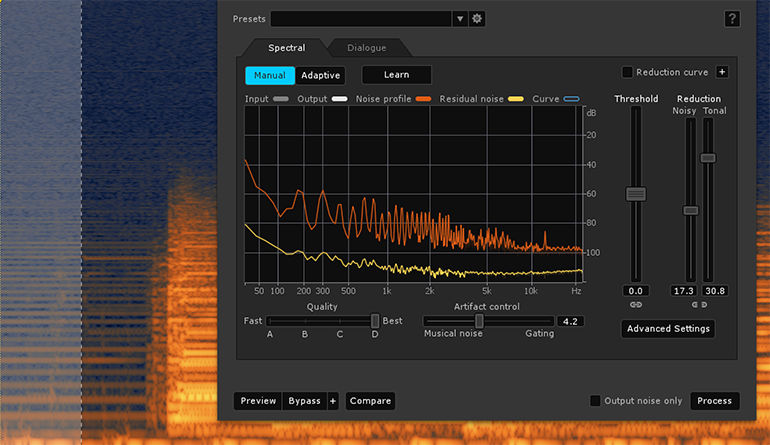
Task: Click the Tonal reduction value field 30.8
Action: click(714, 290)
